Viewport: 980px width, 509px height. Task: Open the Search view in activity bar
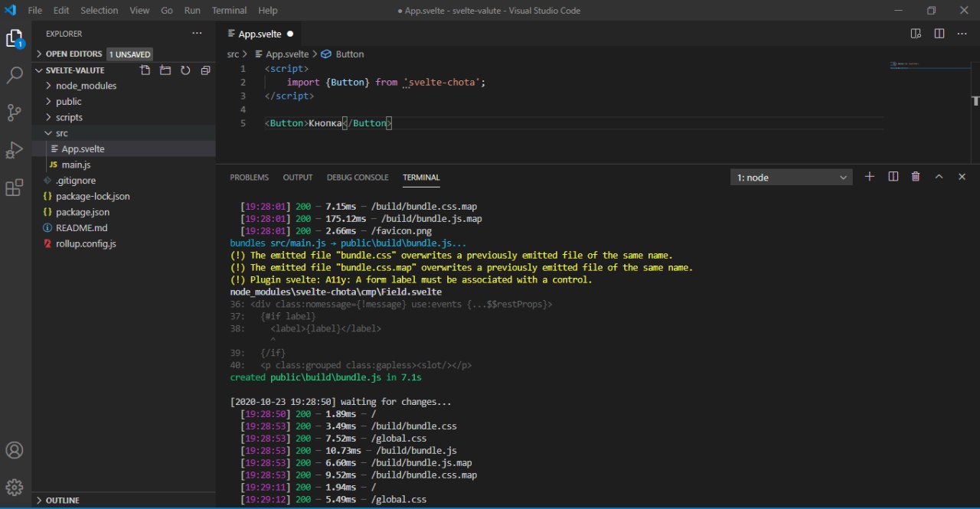coord(15,75)
